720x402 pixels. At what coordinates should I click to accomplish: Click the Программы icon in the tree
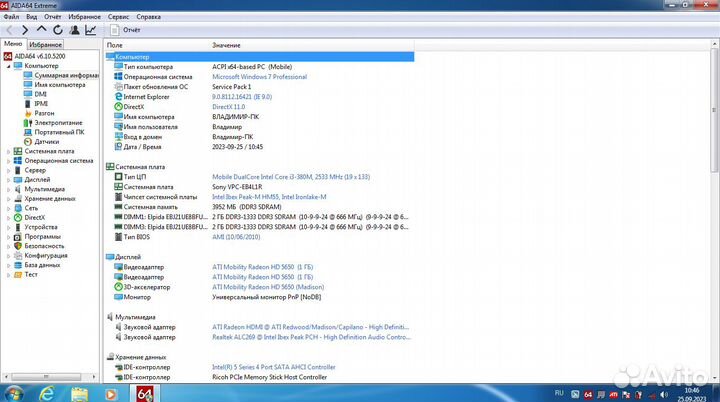tap(18, 237)
